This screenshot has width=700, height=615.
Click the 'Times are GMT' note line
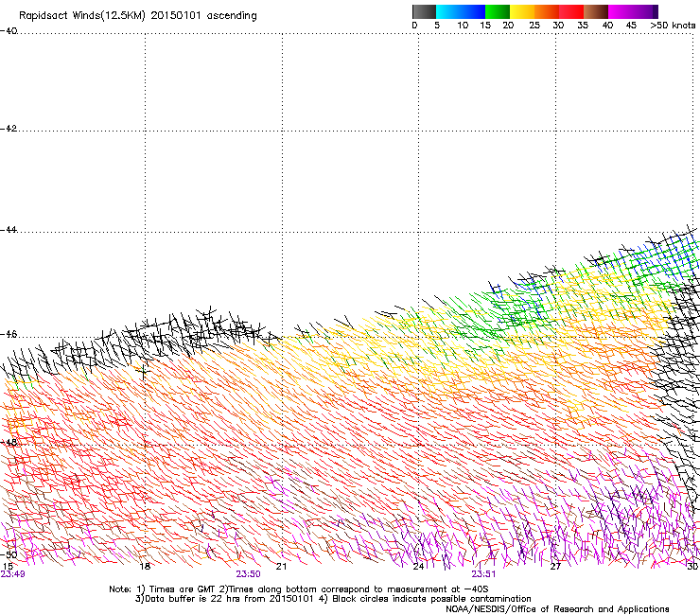[x=298, y=589]
